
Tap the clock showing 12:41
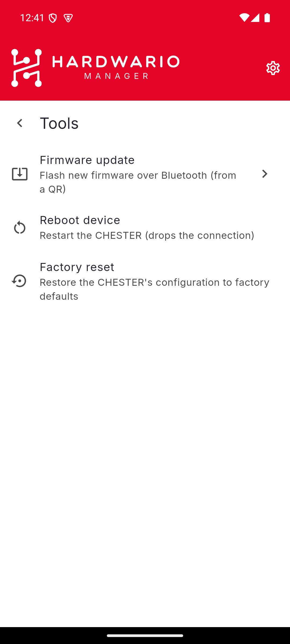(32, 18)
